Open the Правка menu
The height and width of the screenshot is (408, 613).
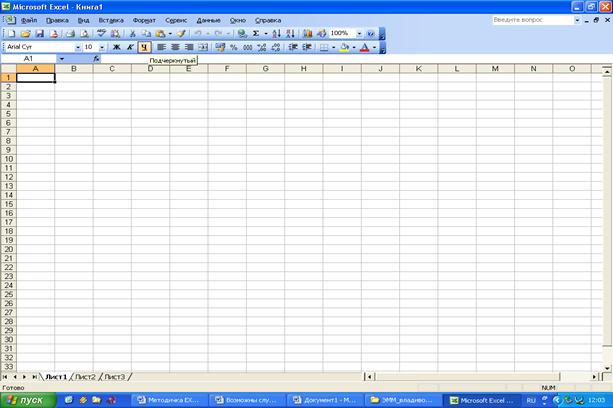(x=57, y=20)
